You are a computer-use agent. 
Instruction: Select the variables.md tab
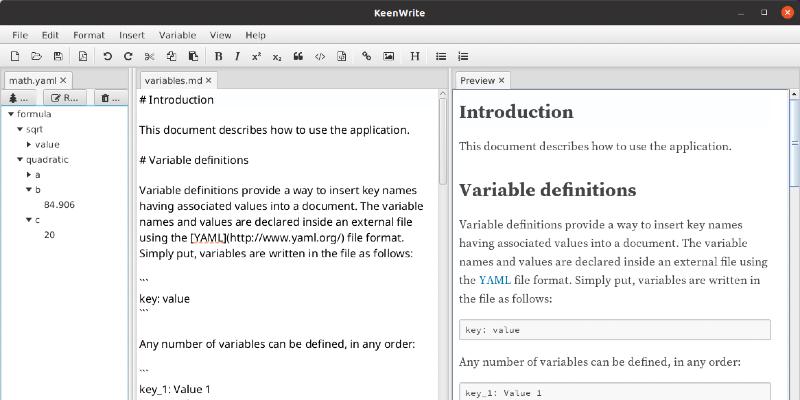[x=173, y=81]
